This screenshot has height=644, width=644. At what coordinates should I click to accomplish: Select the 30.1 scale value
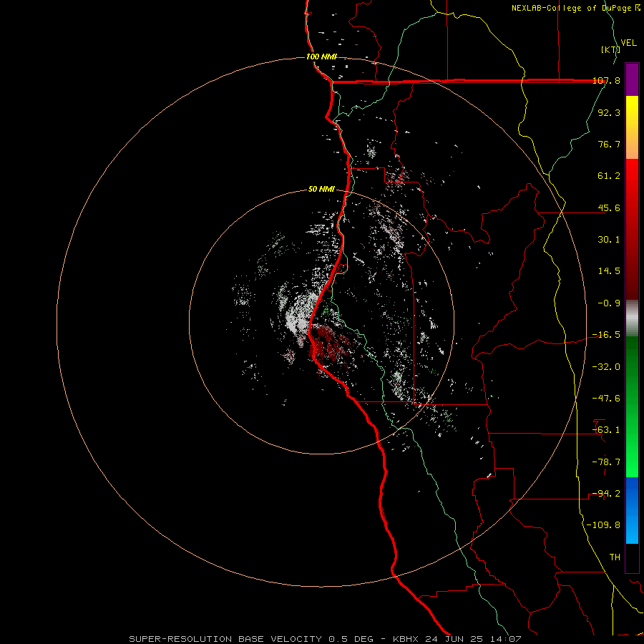(x=609, y=240)
